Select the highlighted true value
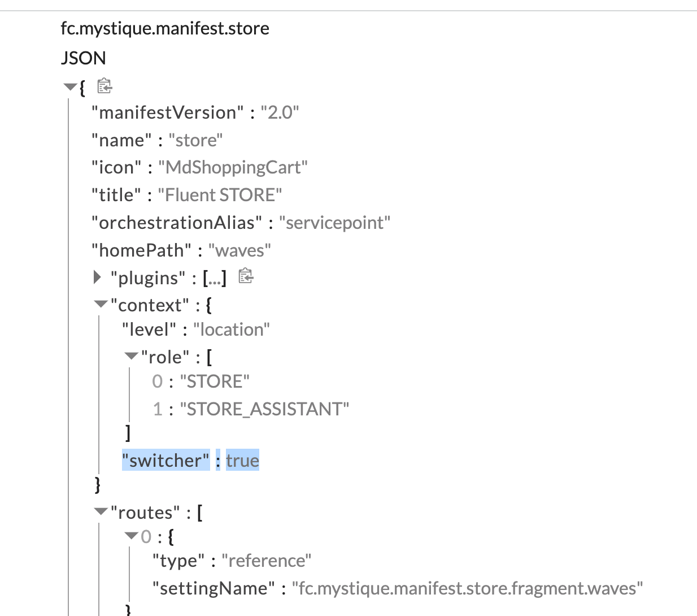697x616 pixels. (x=242, y=461)
